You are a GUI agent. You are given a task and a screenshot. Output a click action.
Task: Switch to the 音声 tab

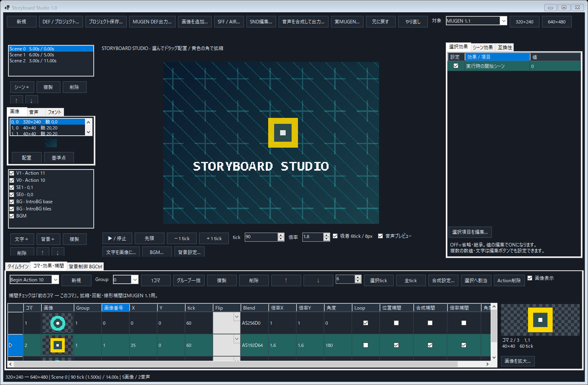point(34,112)
